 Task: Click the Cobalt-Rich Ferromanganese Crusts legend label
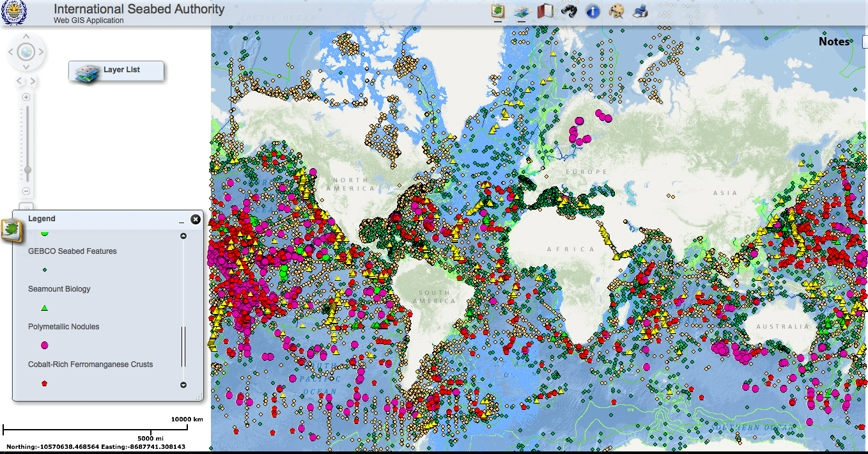91,364
